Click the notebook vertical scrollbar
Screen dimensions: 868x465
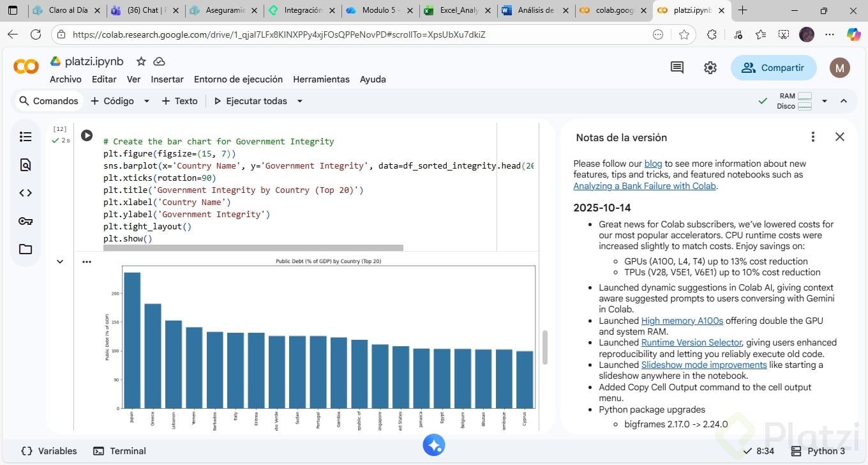point(544,347)
